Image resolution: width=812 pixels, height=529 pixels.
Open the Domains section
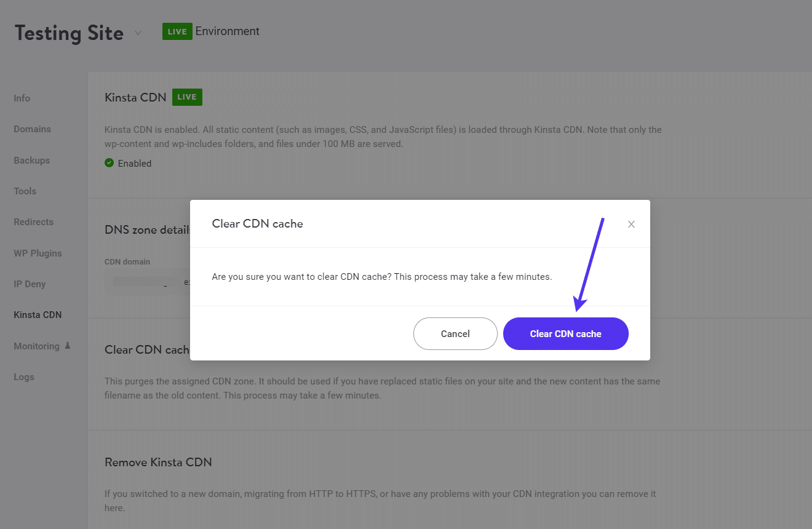[x=31, y=129]
